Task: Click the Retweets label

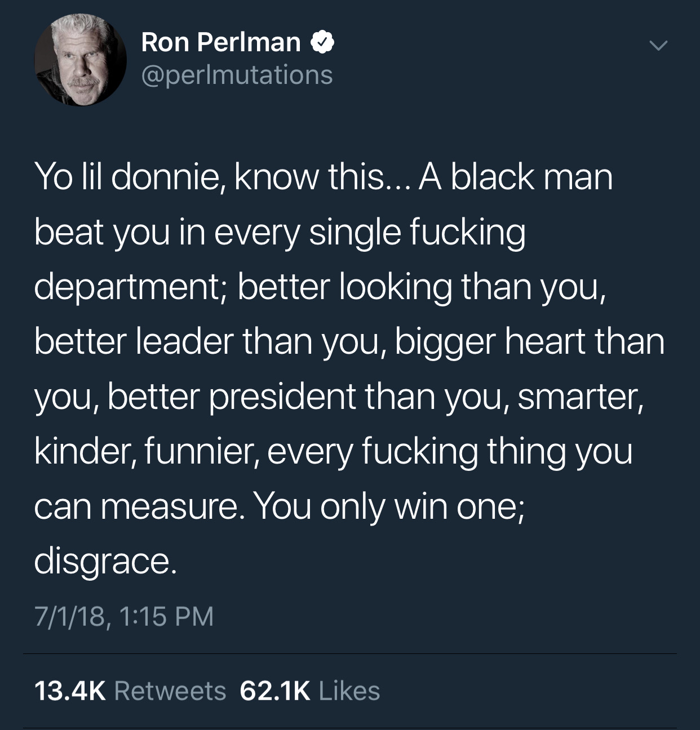Action: pos(170,691)
